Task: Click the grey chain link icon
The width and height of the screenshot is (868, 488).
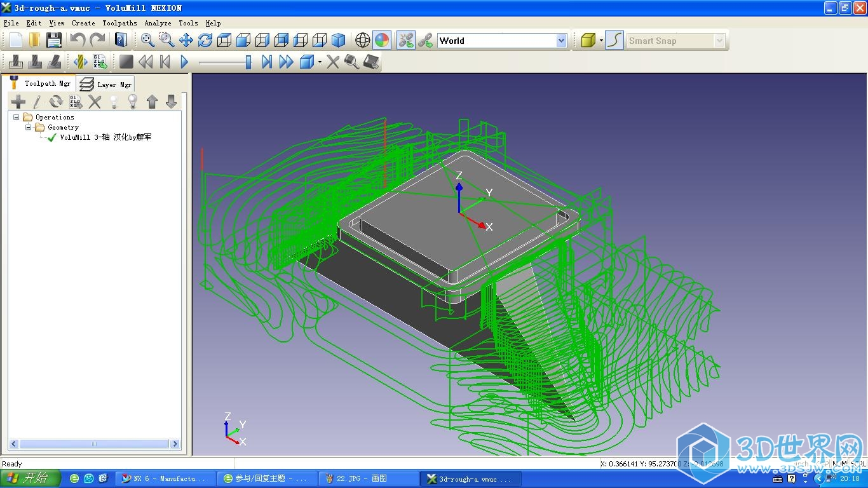Action: (425, 40)
